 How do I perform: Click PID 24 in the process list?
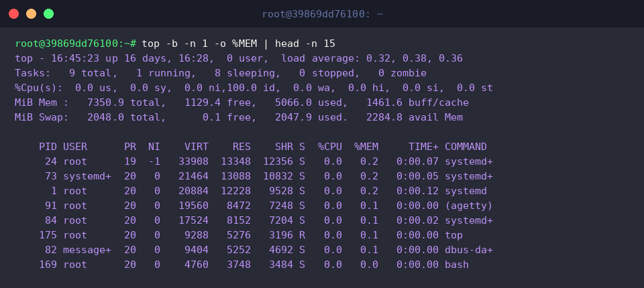click(x=51, y=161)
